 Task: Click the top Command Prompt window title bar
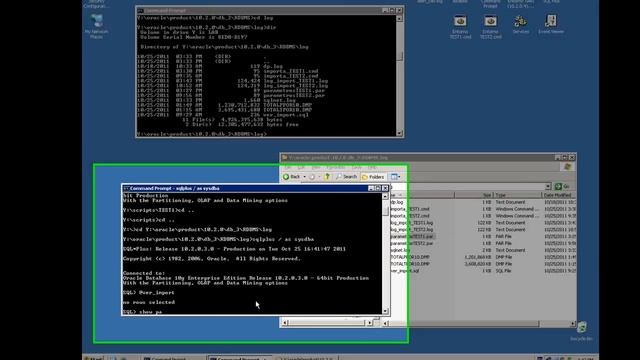coord(269,11)
